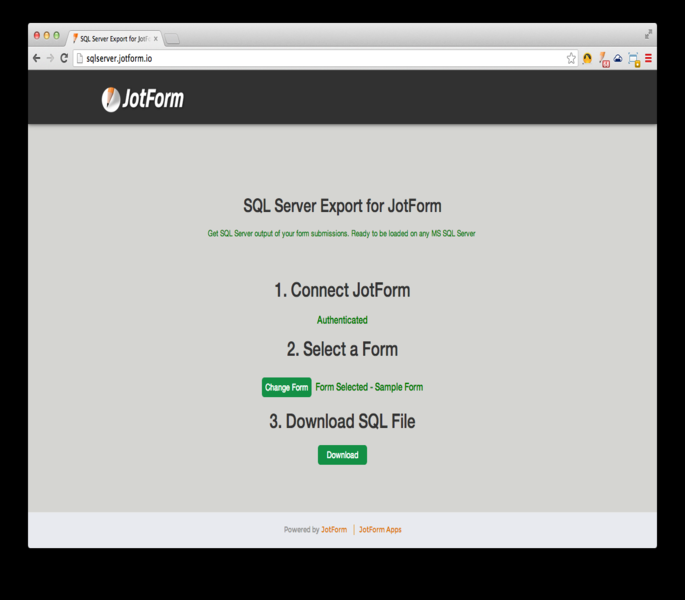Screen dimensions: 685x600
Task: Click the red-badged extension icon
Action: point(603,59)
